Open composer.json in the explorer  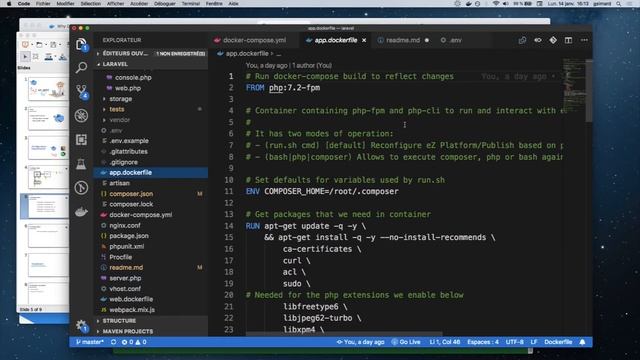(131, 194)
